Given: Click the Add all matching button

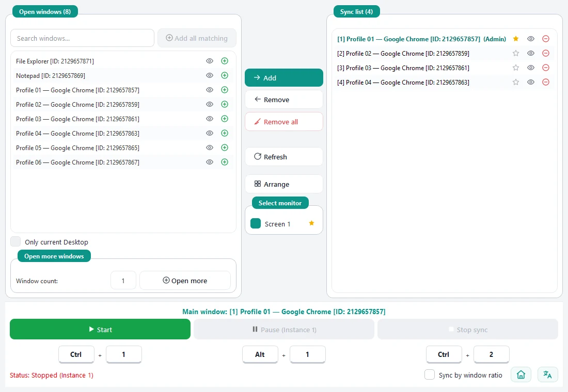Looking at the screenshot, I should pyautogui.click(x=197, y=38).
